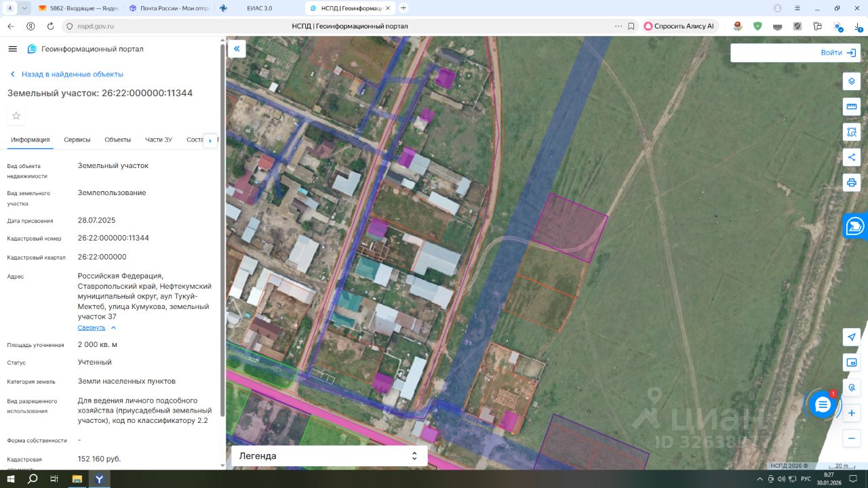This screenshot has height=488, width=868.
Task: Select the ruler measurement tool
Action: coord(852,106)
